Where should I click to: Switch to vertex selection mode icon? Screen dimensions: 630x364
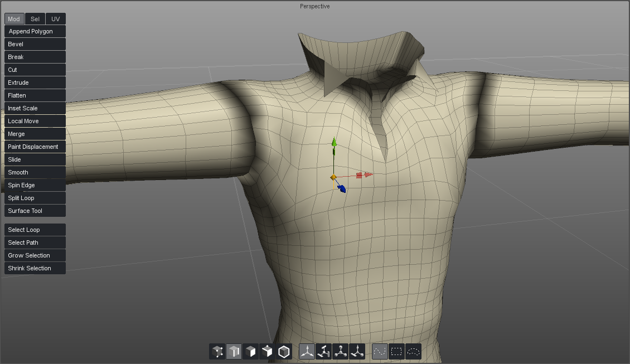pos(217,351)
